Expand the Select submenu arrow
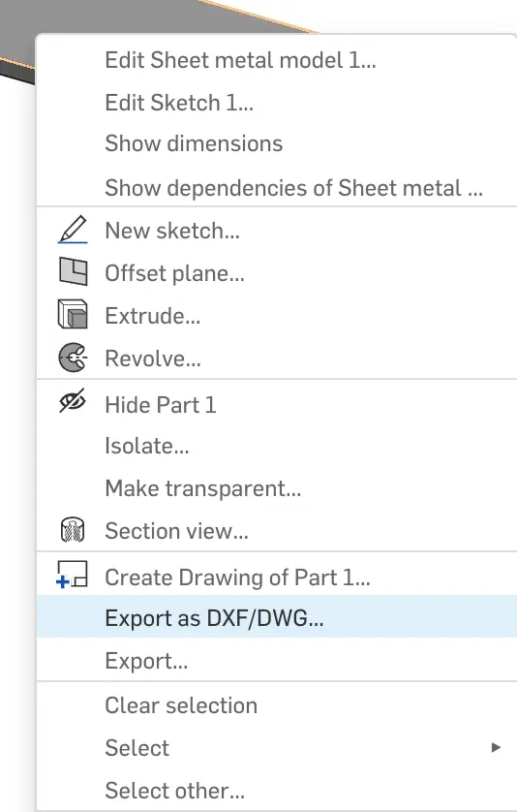Screen dimensions: 517x812 click(496, 747)
